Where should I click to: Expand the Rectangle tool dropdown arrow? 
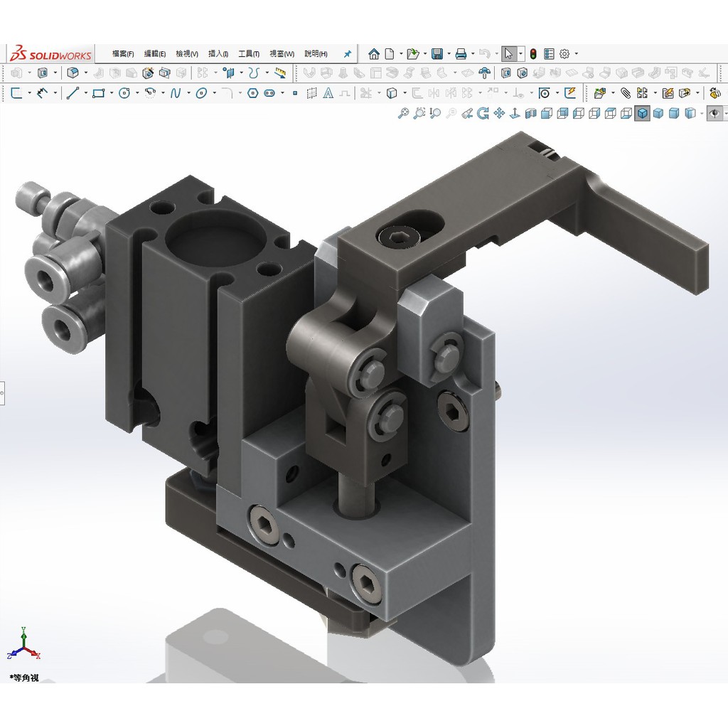(x=110, y=93)
